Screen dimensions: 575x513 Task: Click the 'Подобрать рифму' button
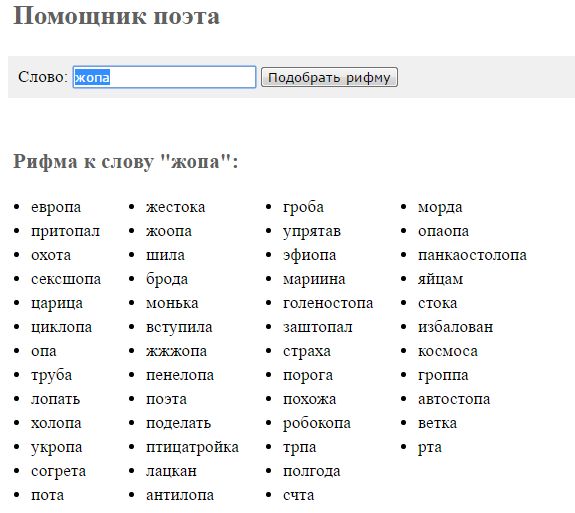pyautogui.click(x=329, y=77)
